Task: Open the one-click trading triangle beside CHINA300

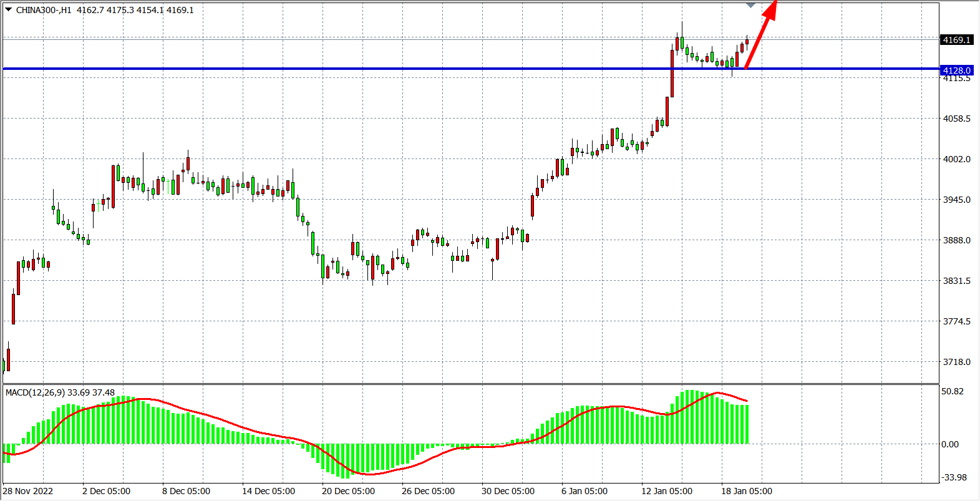Action: [8, 10]
